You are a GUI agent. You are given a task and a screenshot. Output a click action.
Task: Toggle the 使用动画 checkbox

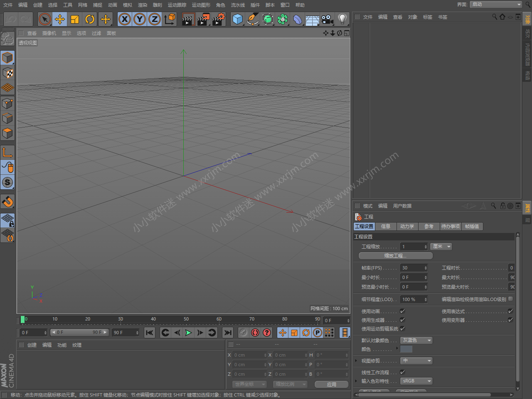[x=402, y=311]
